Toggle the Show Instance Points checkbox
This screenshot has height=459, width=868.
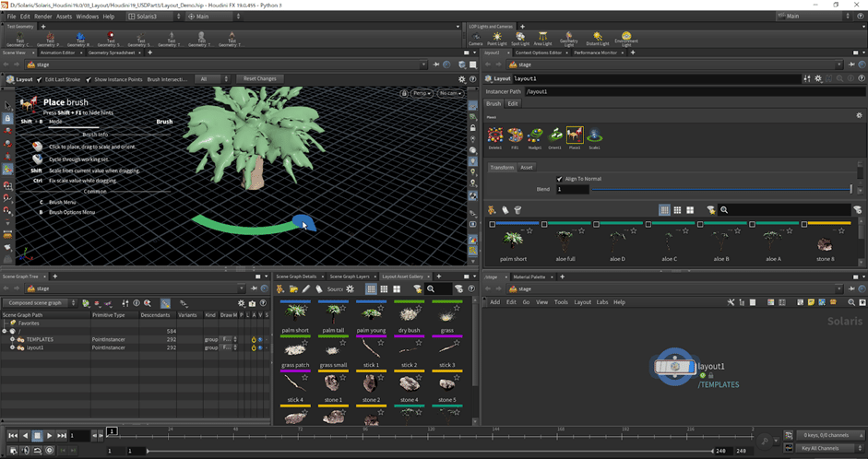tap(89, 79)
